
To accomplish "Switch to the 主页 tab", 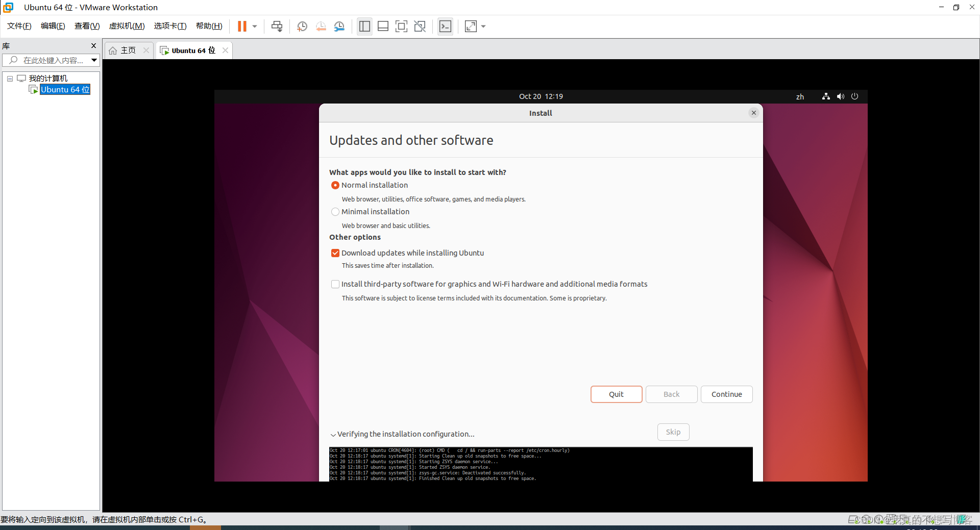I will [128, 51].
